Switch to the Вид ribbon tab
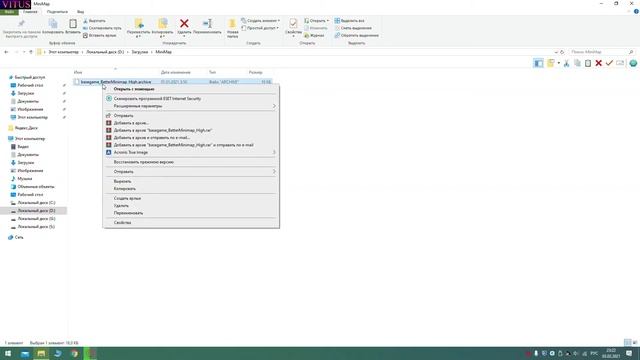 (x=80, y=12)
